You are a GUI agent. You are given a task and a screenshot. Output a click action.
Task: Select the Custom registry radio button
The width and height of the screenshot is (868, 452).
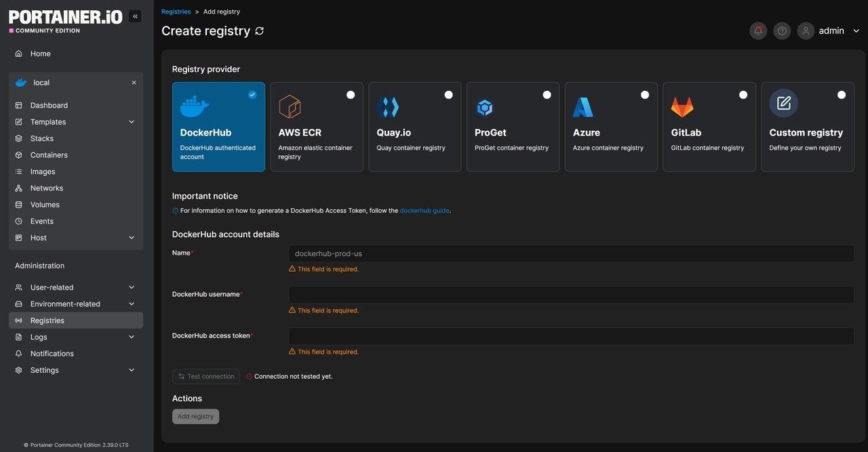point(842,95)
